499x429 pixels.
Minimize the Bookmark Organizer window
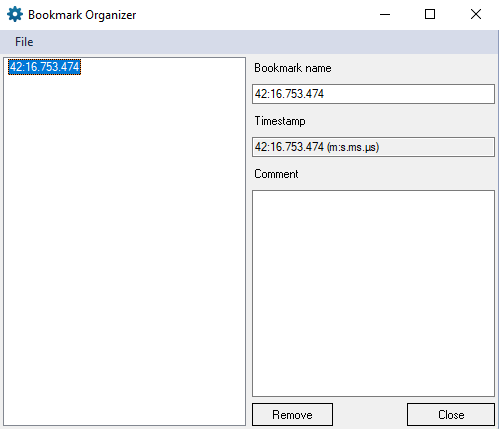385,14
